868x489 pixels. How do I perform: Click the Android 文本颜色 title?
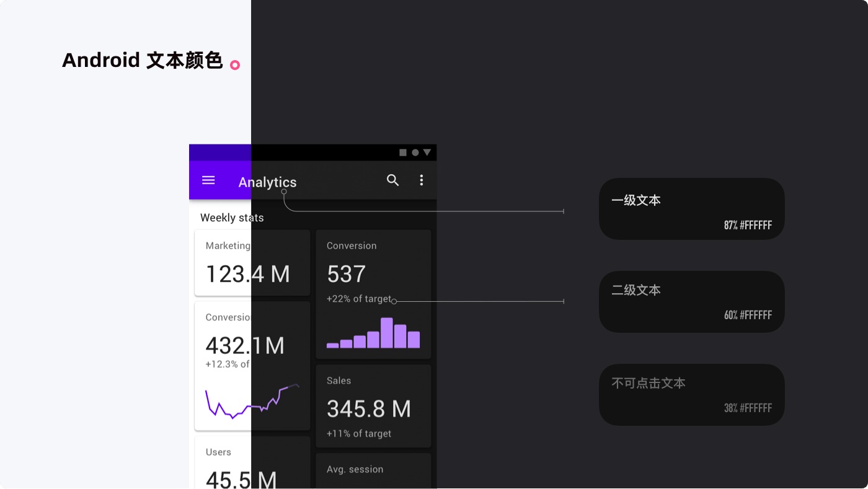coord(143,60)
